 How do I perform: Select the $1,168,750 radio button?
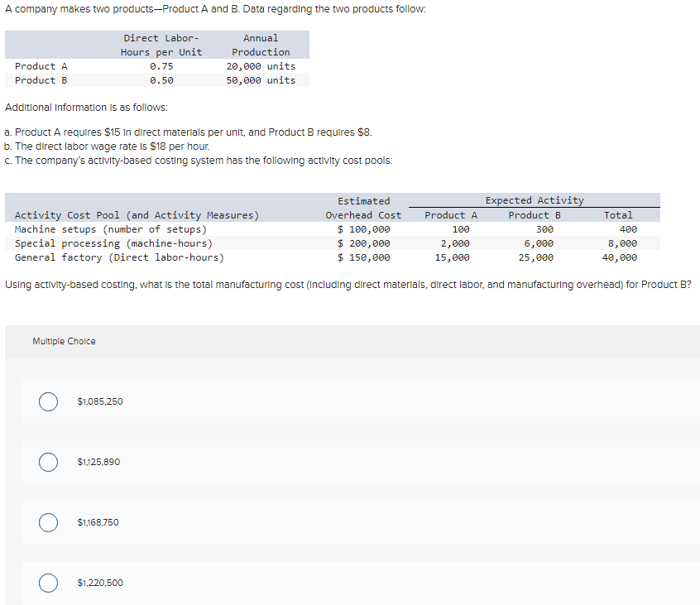[x=47, y=522]
